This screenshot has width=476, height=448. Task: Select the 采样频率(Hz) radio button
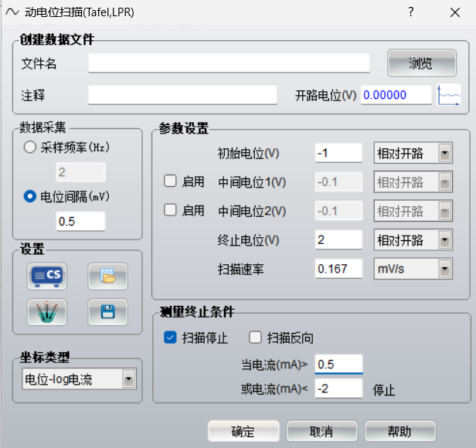click(29, 148)
